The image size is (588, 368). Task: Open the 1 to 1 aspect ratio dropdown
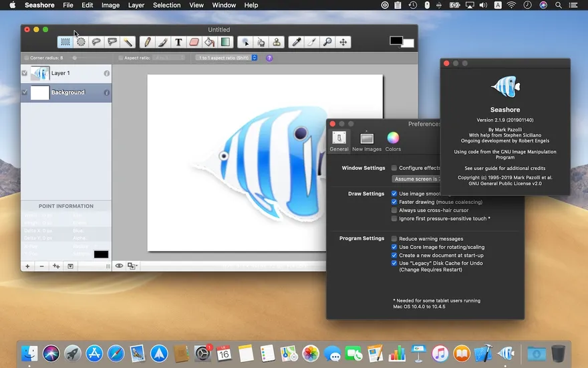[227, 58]
